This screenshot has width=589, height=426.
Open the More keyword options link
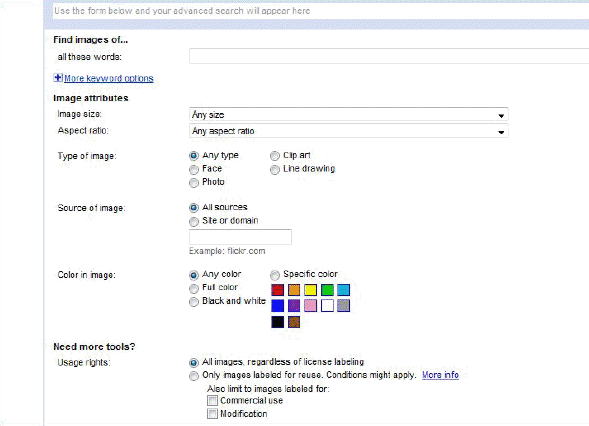point(109,78)
